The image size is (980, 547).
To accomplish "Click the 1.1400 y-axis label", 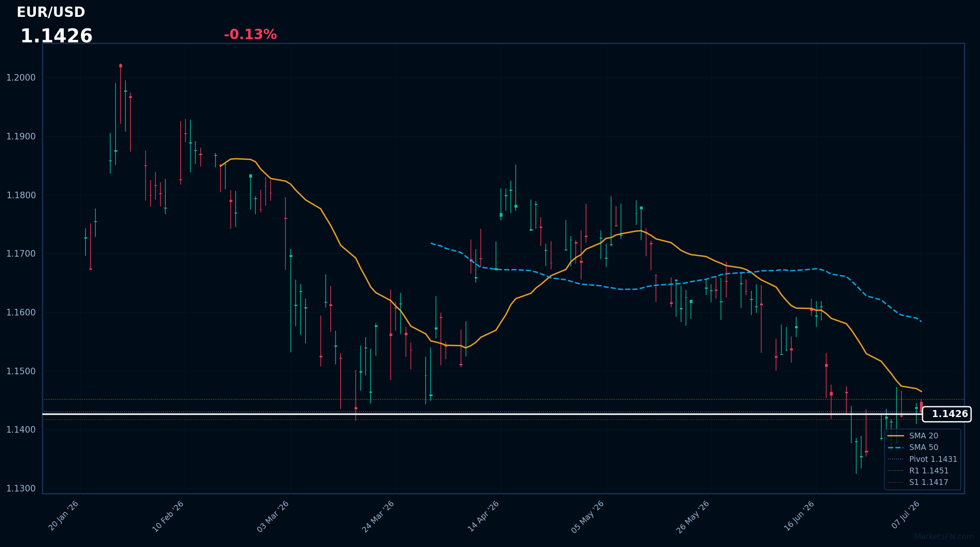I will coord(21,430).
